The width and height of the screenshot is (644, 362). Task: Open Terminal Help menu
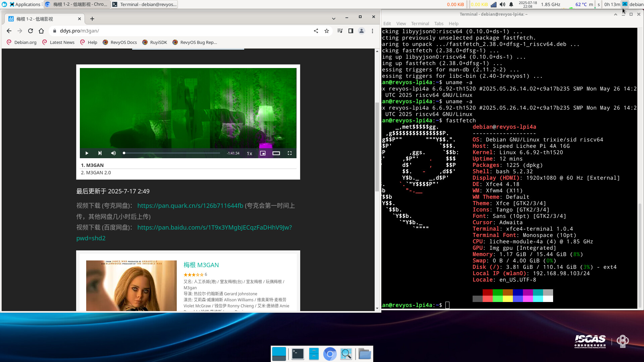pos(453,23)
